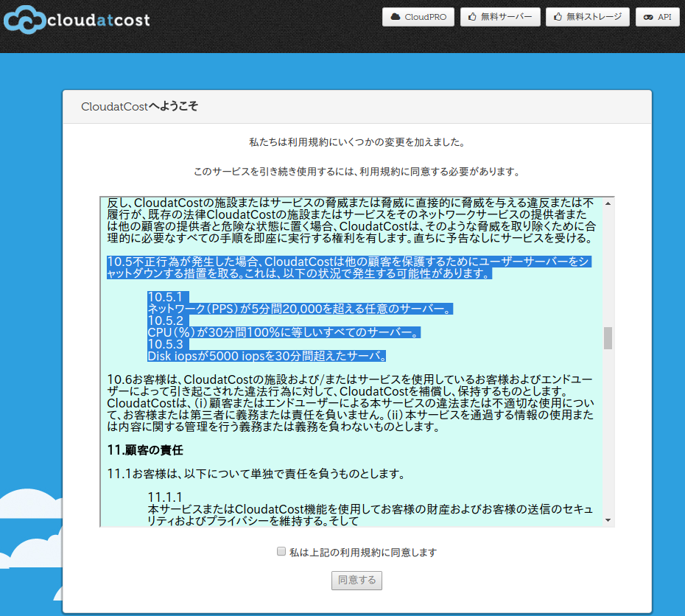This screenshot has width=685, height=616.
Task: Open 無料サーバー from the navigation bar
Action: (501, 16)
